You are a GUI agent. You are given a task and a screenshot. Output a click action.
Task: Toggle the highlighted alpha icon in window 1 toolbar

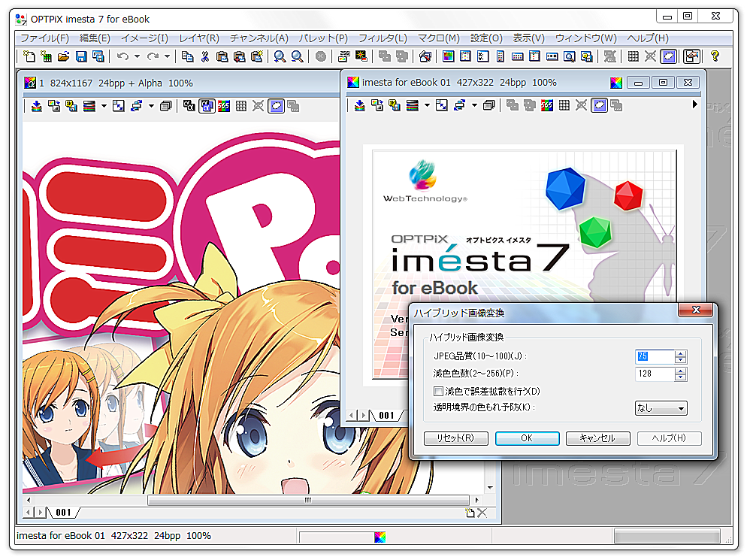(207, 106)
